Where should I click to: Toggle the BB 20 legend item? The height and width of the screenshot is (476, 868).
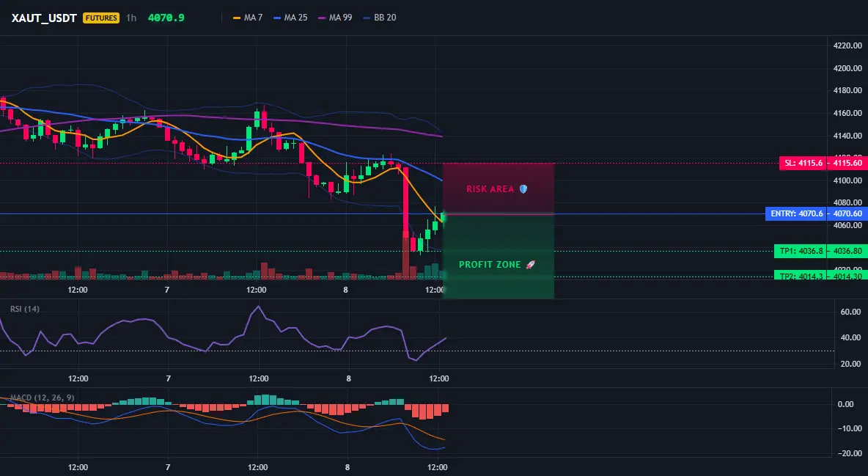tap(379, 18)
